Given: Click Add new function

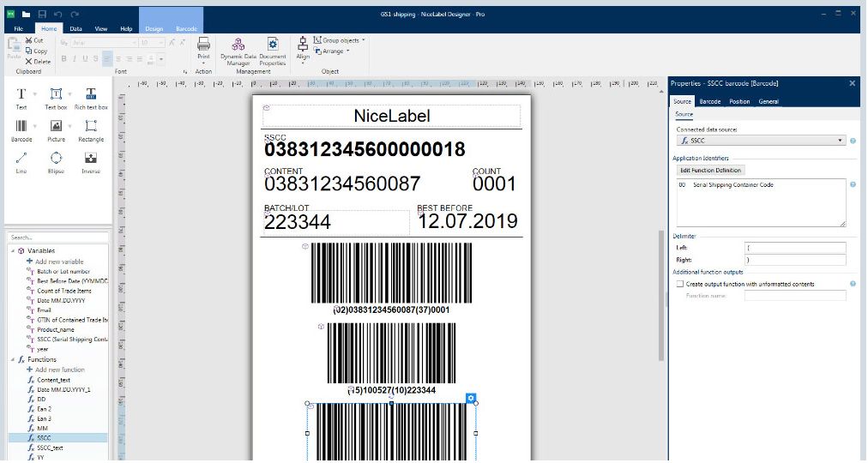Looking at the screenshot, I should pyautogui.click(x=56, y=370).
